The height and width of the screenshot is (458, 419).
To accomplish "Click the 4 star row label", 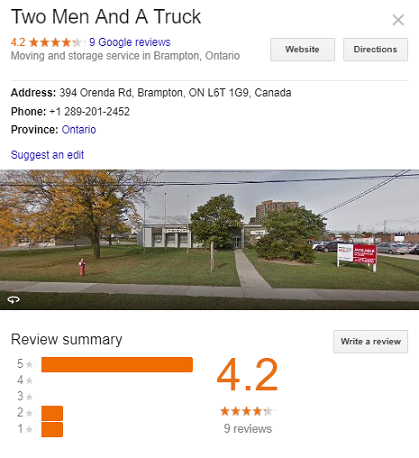I will coord(25,380).
